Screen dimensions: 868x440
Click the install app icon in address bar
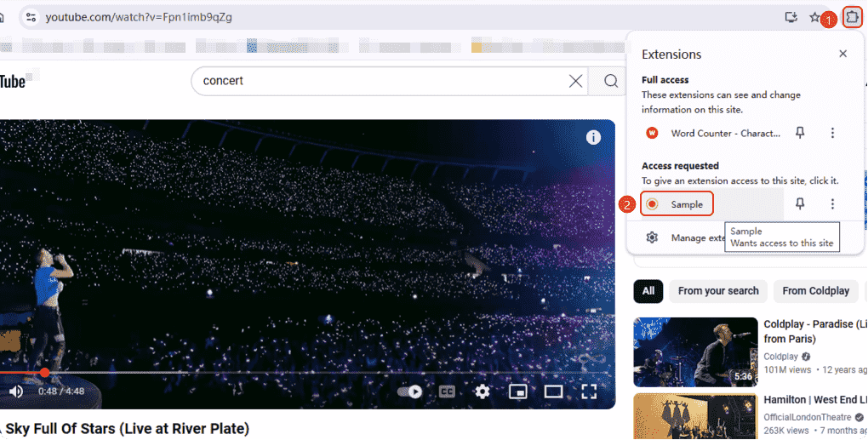791,17
